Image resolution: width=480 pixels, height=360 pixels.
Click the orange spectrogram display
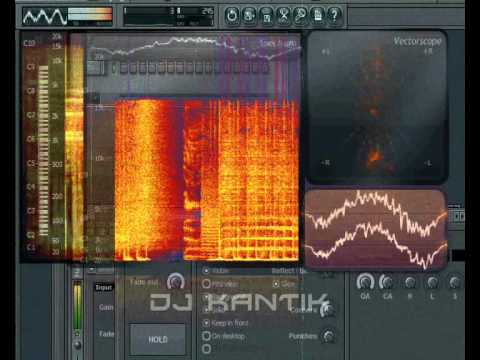[207, 179]
